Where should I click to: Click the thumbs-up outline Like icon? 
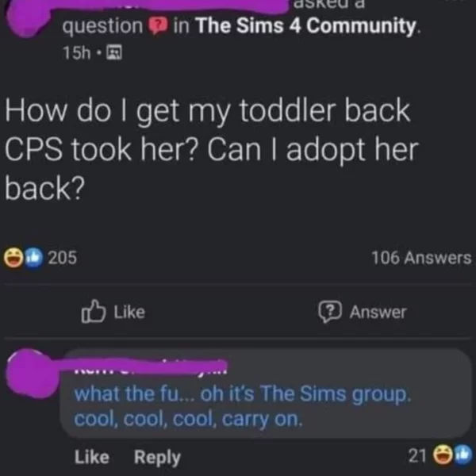coord(94,312)
